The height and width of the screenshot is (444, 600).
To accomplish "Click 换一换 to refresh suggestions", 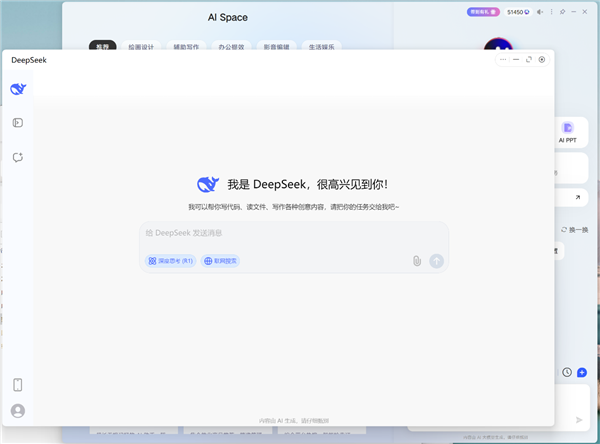I will [x=576, y=230].
